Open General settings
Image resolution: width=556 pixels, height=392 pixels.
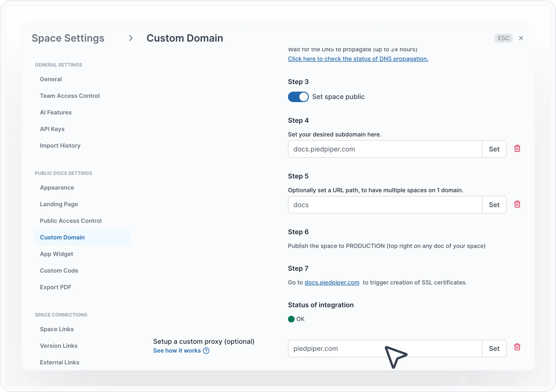[x=51, y=79]
